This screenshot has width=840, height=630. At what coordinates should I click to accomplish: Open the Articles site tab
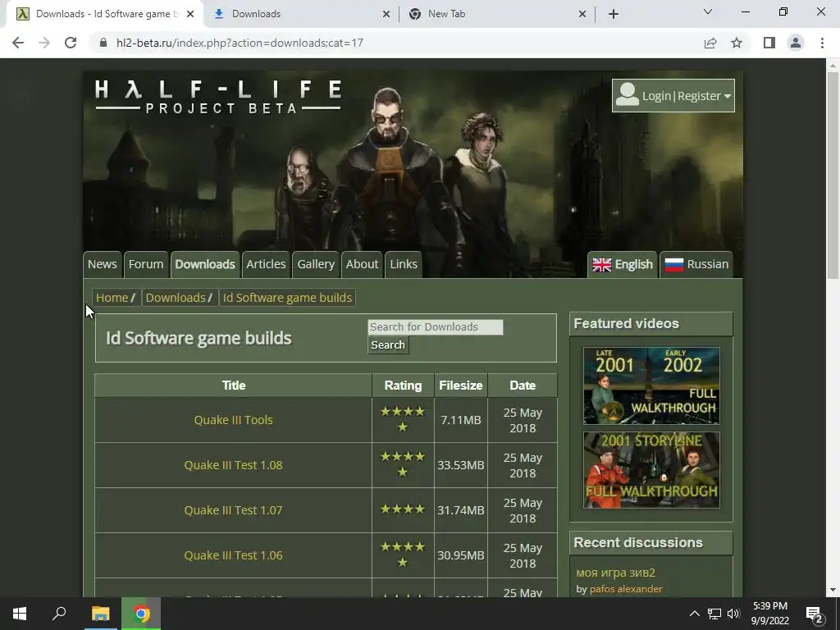(267, 264)
